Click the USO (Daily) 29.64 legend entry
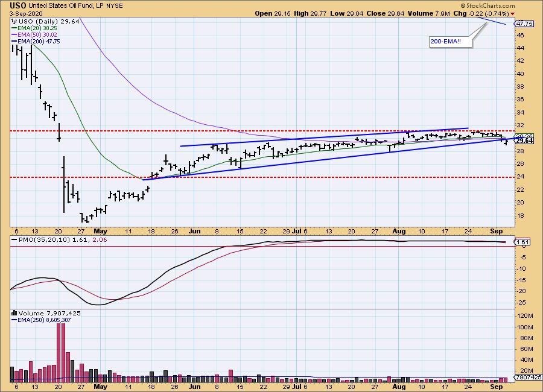The image size is (543, 392). coord(46,22)
